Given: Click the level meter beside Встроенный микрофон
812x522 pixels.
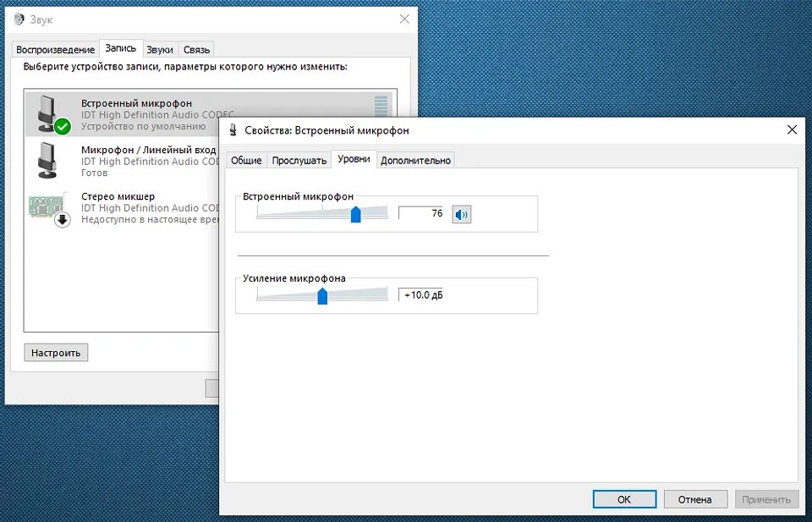Looking at the screenshot, I should tap(381, 106).
